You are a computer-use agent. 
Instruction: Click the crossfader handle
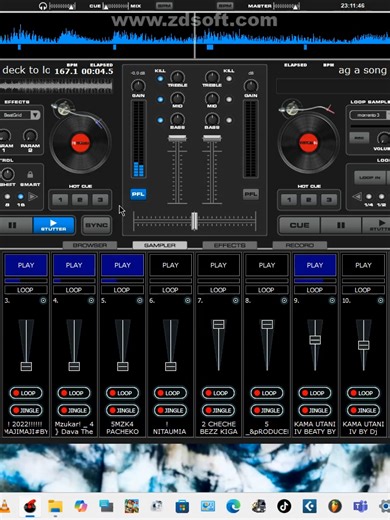(x=194, y=221)
